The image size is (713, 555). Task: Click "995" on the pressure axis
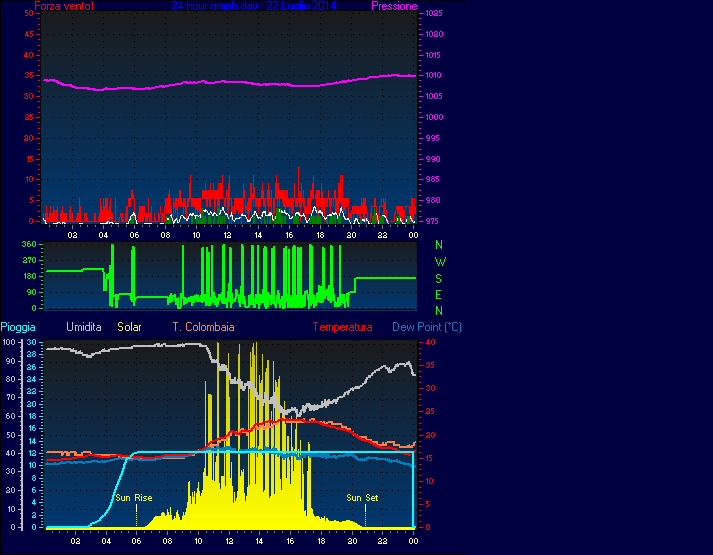(432, 138)
